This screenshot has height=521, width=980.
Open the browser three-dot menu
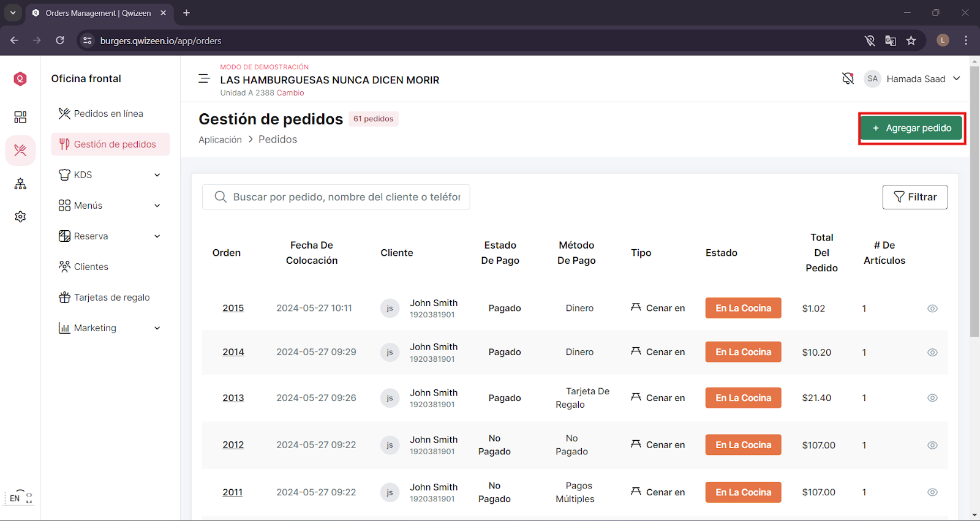click(x=966, y=40)
